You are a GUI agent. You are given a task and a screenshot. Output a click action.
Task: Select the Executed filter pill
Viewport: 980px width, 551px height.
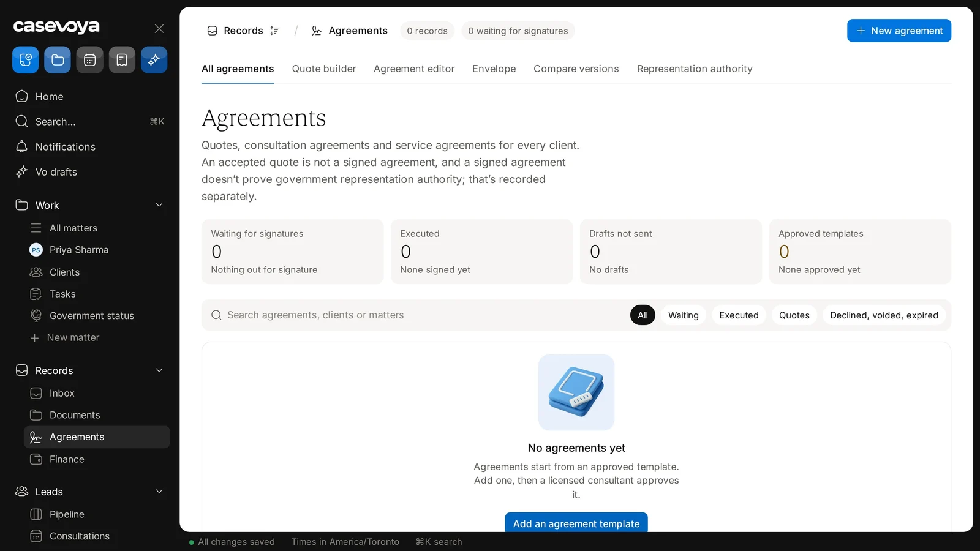point(739,315)
